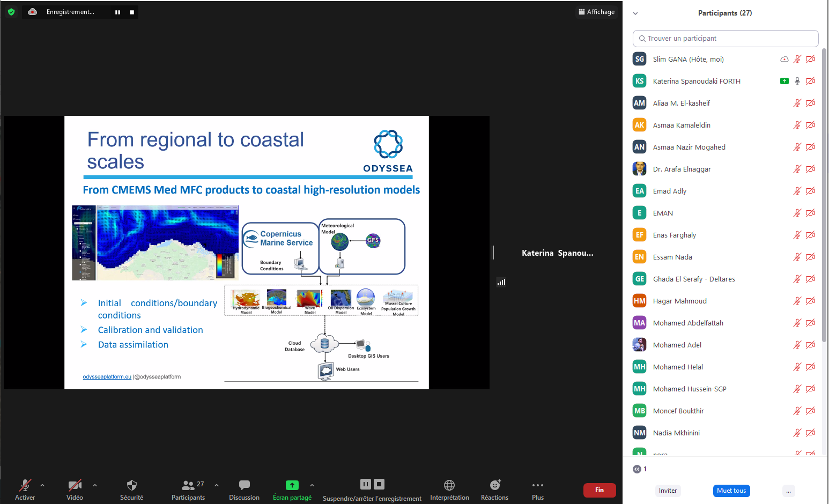Select Hagar Mahmoud in participants list
The height and width of the screenshot is (504, 829).
(726, 301)
